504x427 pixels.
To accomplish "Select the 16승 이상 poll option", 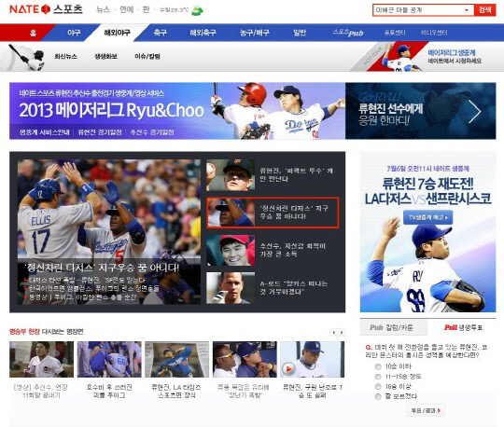I will (x=378, y=387).
